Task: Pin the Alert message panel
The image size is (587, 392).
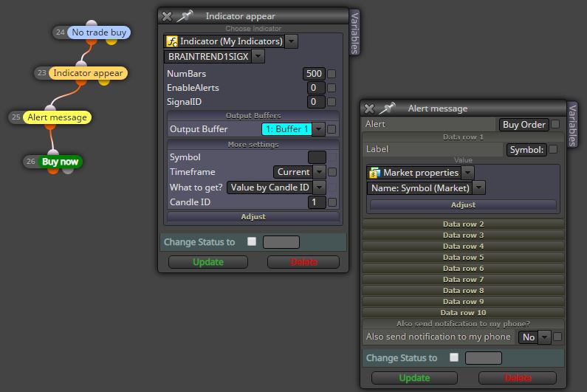Action: [x=387, y=109]
